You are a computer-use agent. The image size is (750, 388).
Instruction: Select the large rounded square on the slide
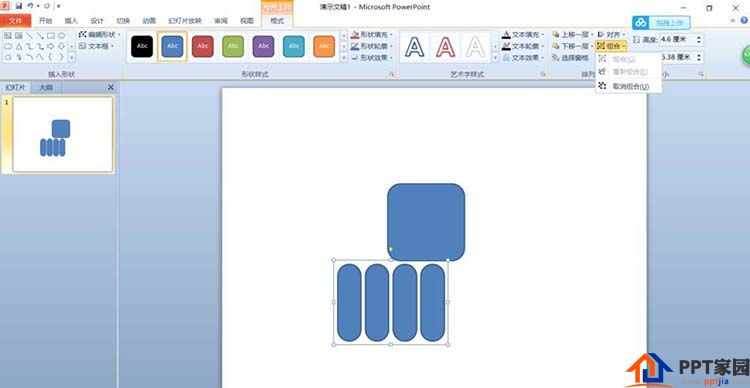point(426,222)
